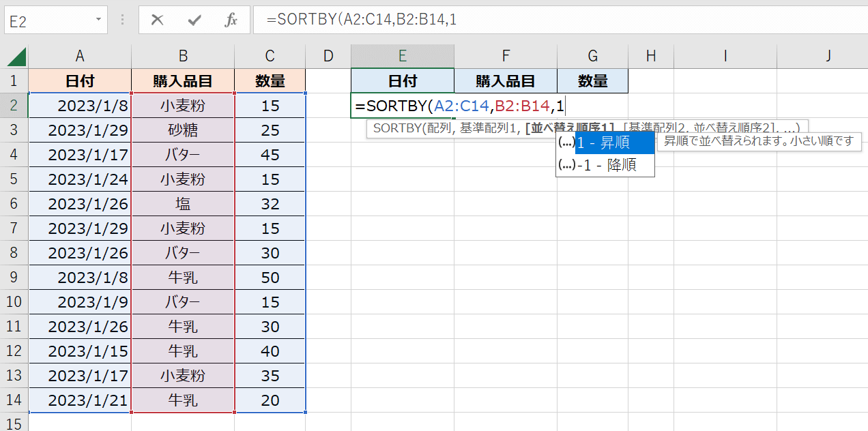Select column B header
868x431 pixels.
[183, 56]
